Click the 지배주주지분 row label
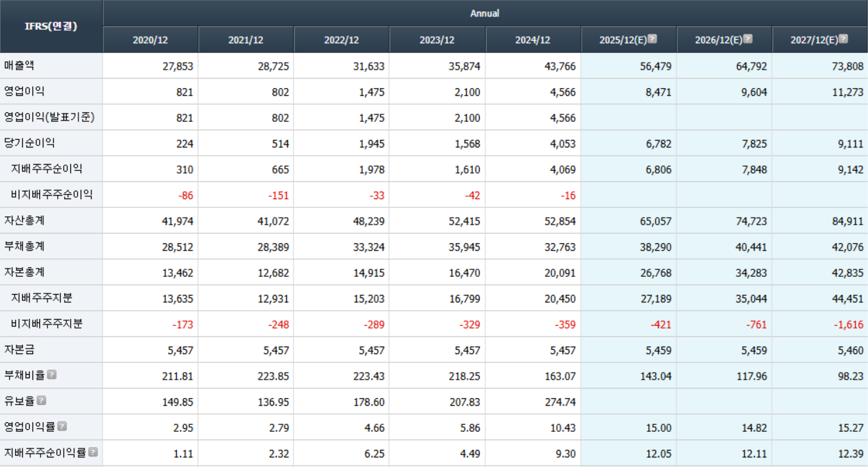The height and width of the screenshot is (467, 868). pos(42,298)
